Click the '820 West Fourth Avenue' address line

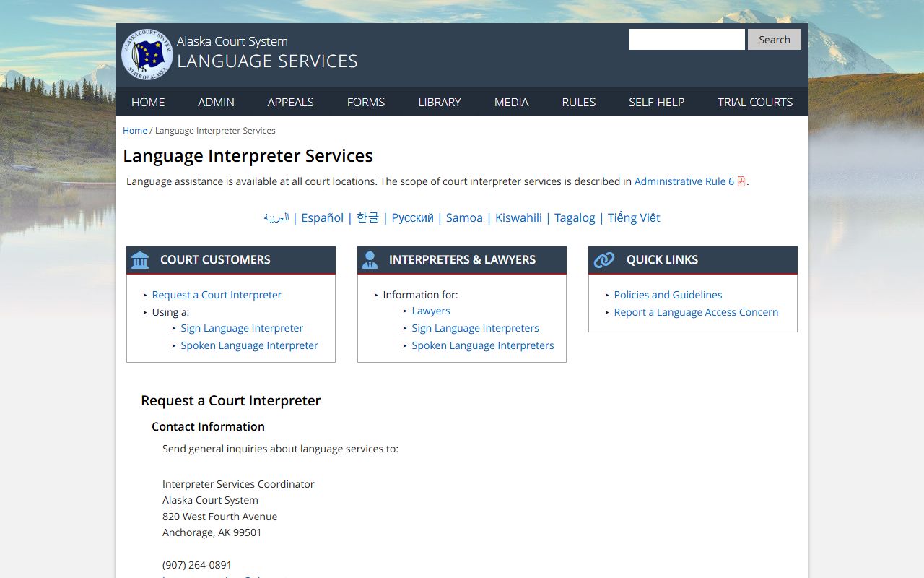click(x=219, y=517)
